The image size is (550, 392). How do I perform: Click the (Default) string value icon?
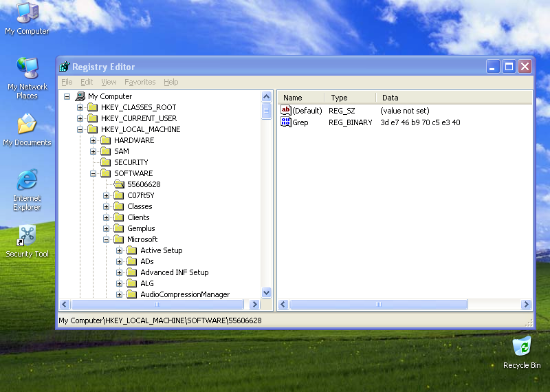(x=285, y=110)
